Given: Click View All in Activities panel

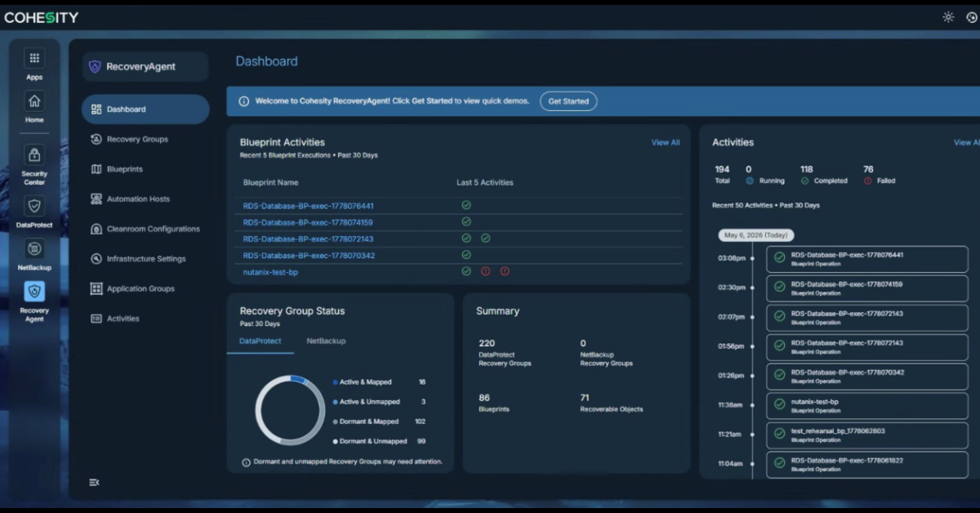Looking at the screenshot, I should pyautogui.click(x=966, y=142).
